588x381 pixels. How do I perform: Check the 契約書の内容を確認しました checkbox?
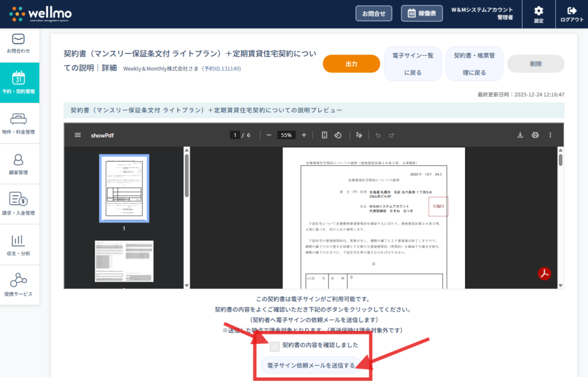point(275,346)
